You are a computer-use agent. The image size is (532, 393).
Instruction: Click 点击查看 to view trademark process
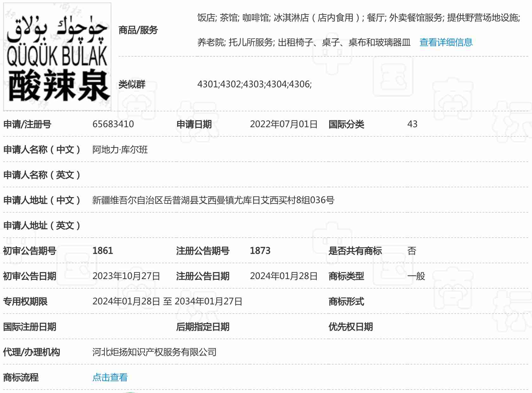coord(110,377)
